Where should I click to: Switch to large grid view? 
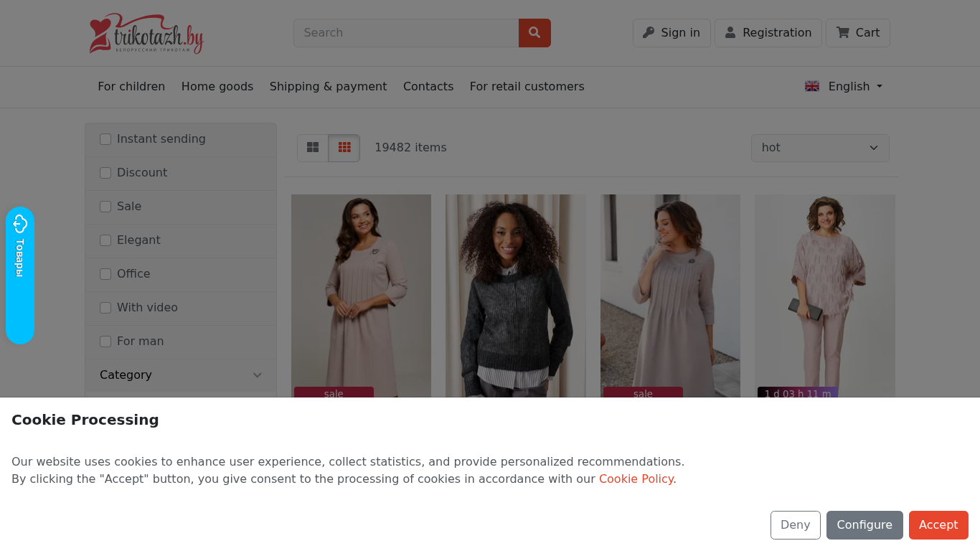(x=313, y=148)
